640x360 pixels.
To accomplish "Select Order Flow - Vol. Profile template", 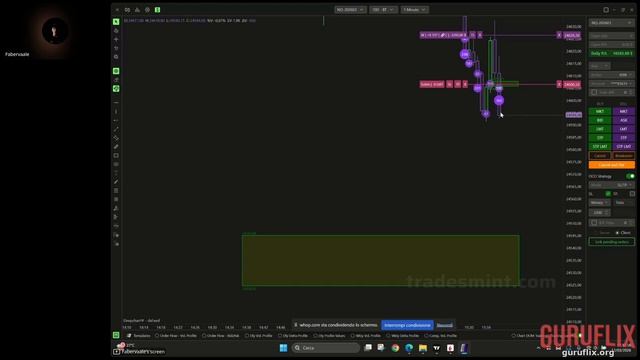I will coord(176,336).
